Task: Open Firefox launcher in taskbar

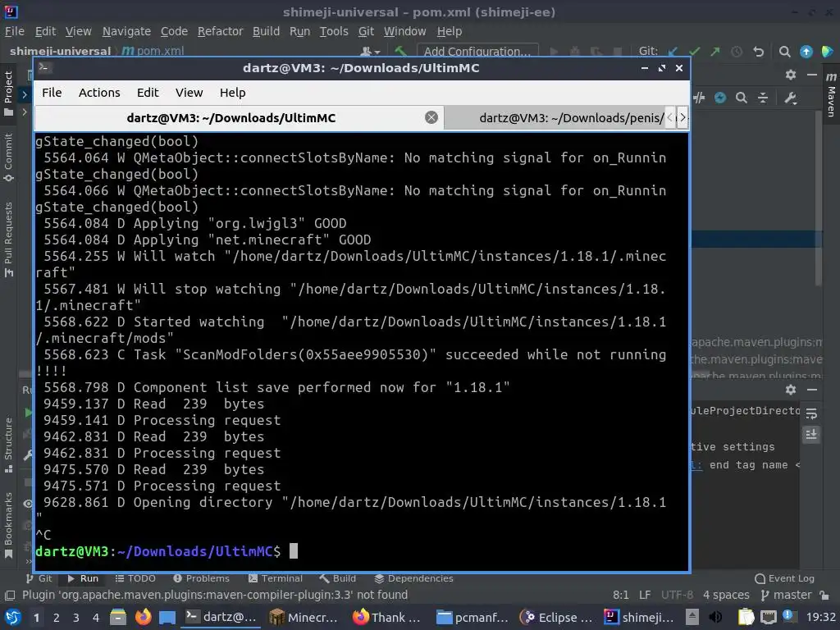Action: 143,617
